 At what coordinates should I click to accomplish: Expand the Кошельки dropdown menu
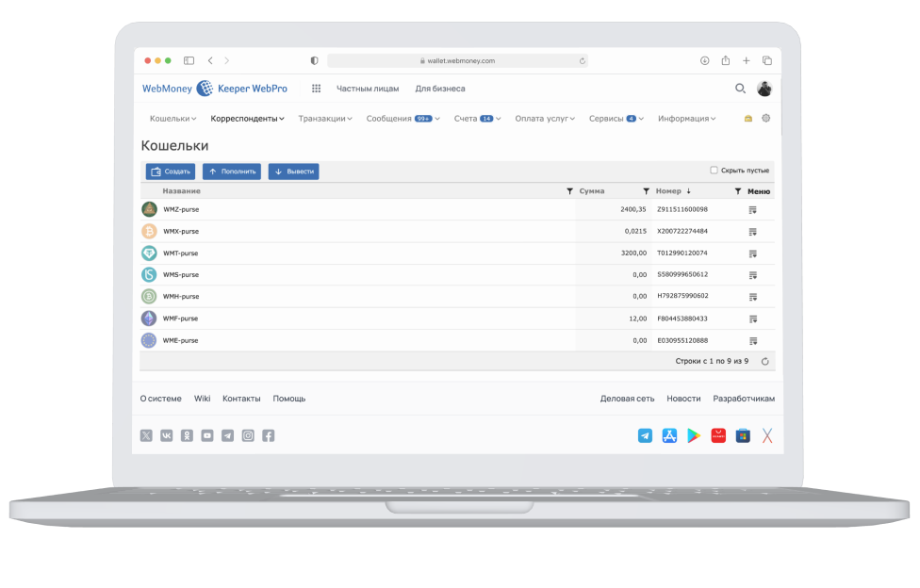click(x=172, y=119)
